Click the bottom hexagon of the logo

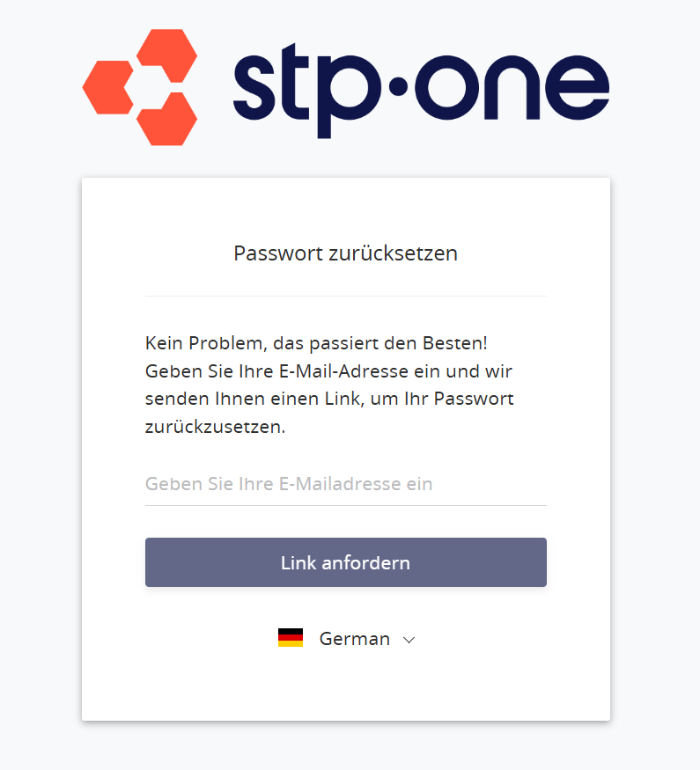tap(167, 120)
